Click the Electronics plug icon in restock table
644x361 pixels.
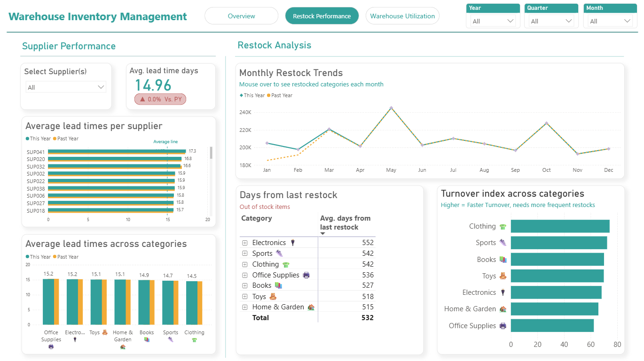coord(293,243)
